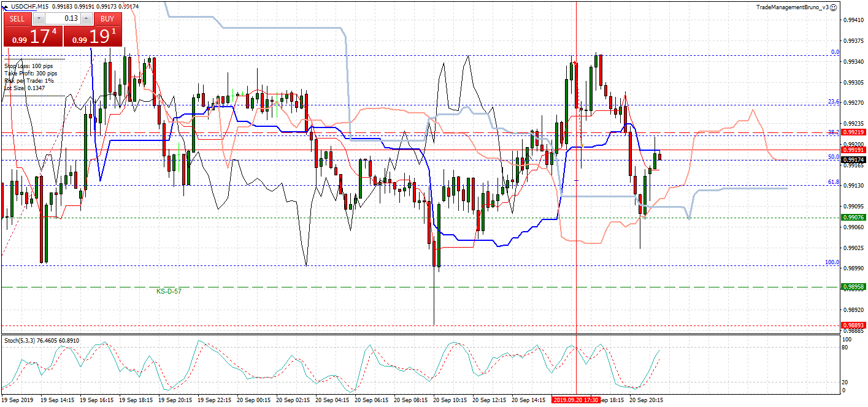Viewport: 868px width, 407px height.
Task: Click the Fibonacci 0.0 level label
Action: (835, 52)
